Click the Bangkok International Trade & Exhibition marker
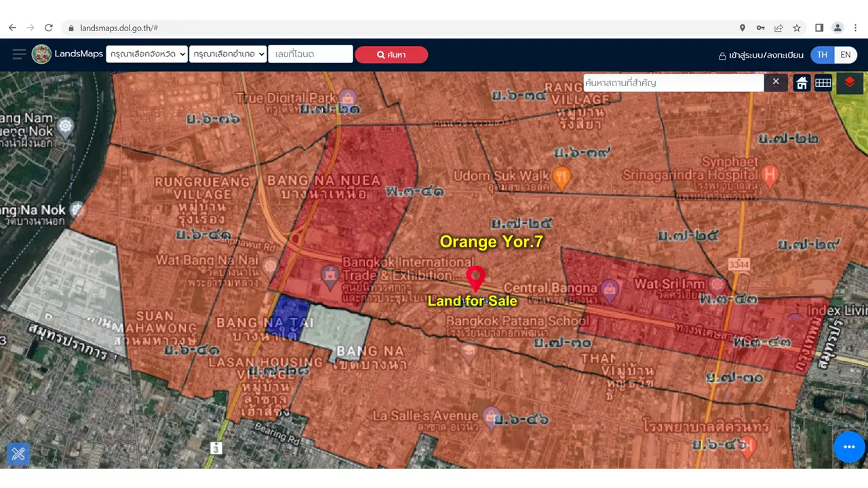Viewport: 868px width, 488px height. [330, 277]
